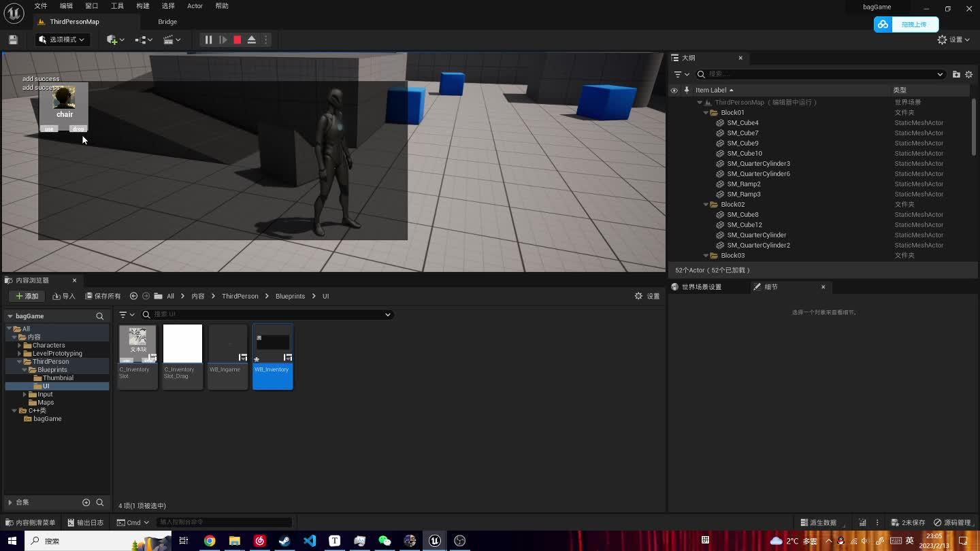Collapse the Block01 folder in outliner
Viewport: 980px width, 551px height.
point(706,112)
